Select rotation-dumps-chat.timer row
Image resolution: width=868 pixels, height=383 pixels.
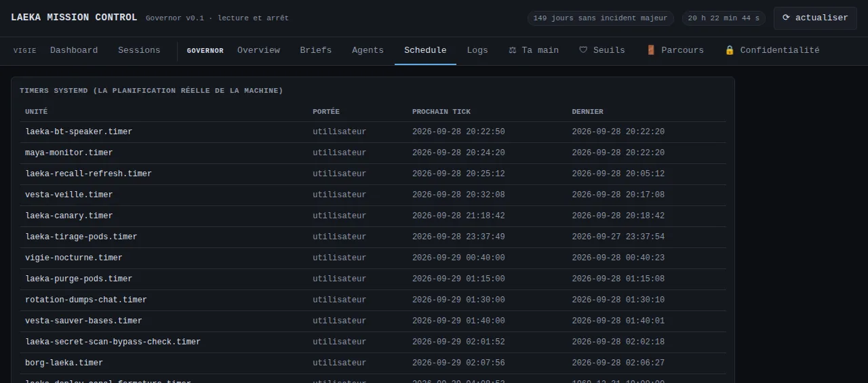373,300
